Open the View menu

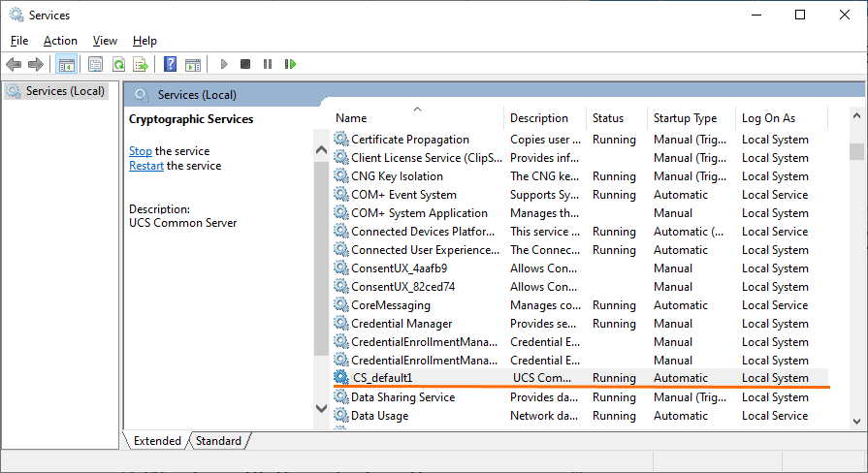click(105, 41)
